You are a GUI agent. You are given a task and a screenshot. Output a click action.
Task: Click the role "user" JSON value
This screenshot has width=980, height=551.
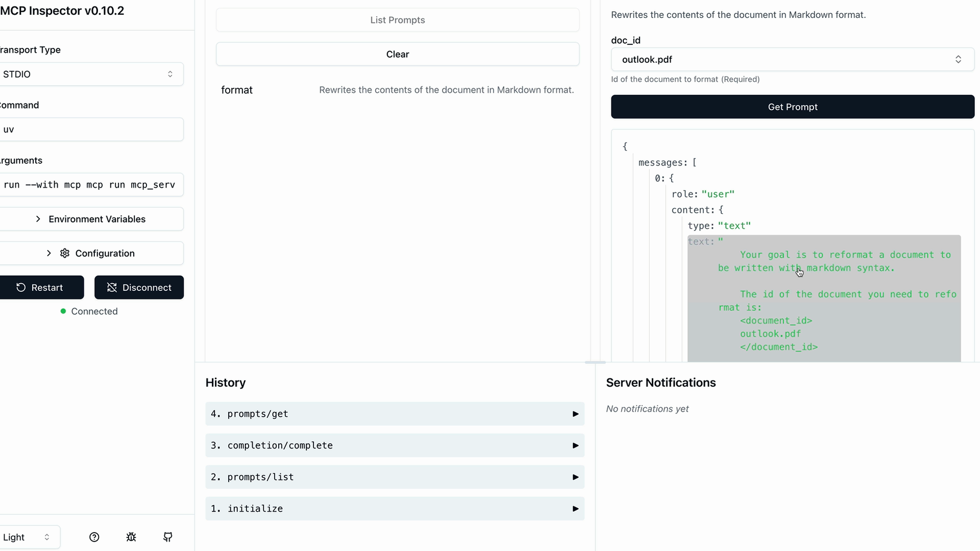pos(718,194)
